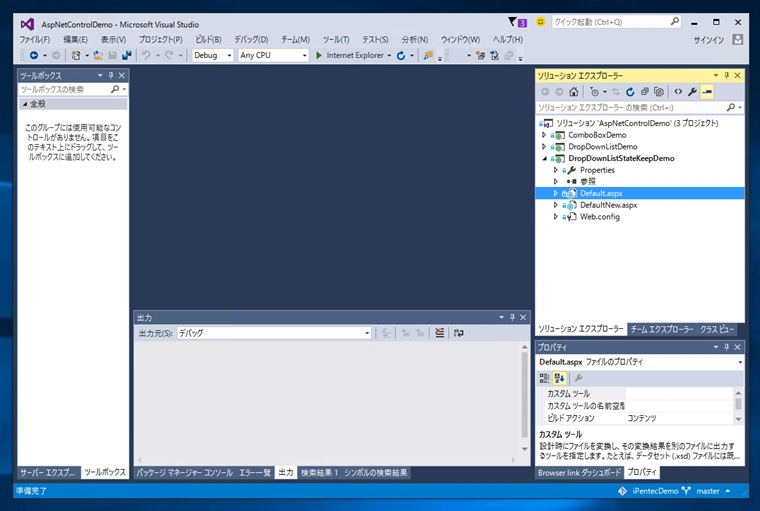Click the Clear All output icon
This screenshot has width=760, height=511.
[440, 333]
